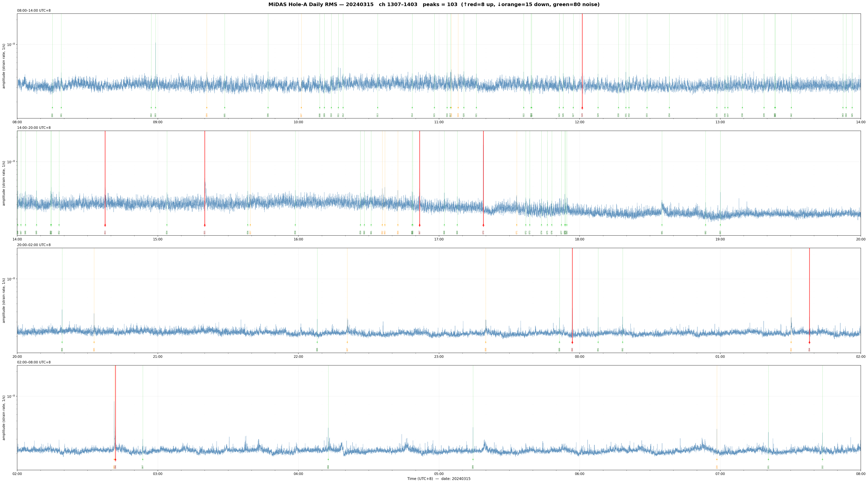868x483 pixels.
Task: Click the 11:00 time tick label
Action: tap(439, 122)
